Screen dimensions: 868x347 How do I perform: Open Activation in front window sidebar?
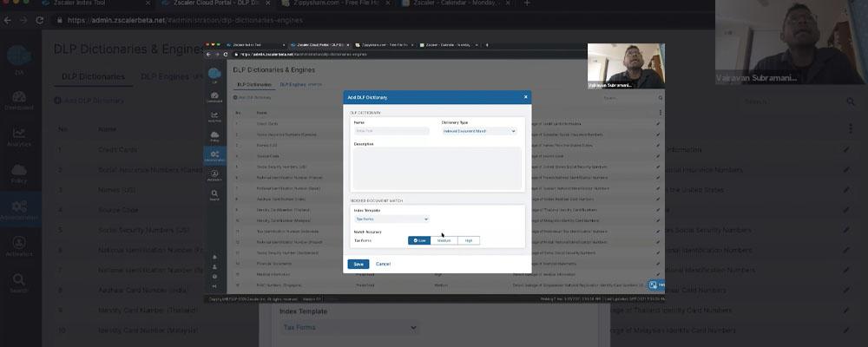click(x=214, y=175)
